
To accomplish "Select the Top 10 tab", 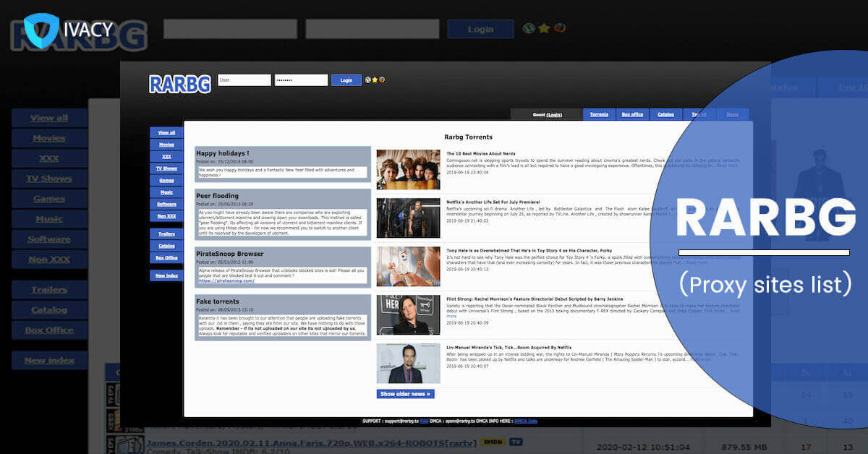I will [x=699, y=114].
